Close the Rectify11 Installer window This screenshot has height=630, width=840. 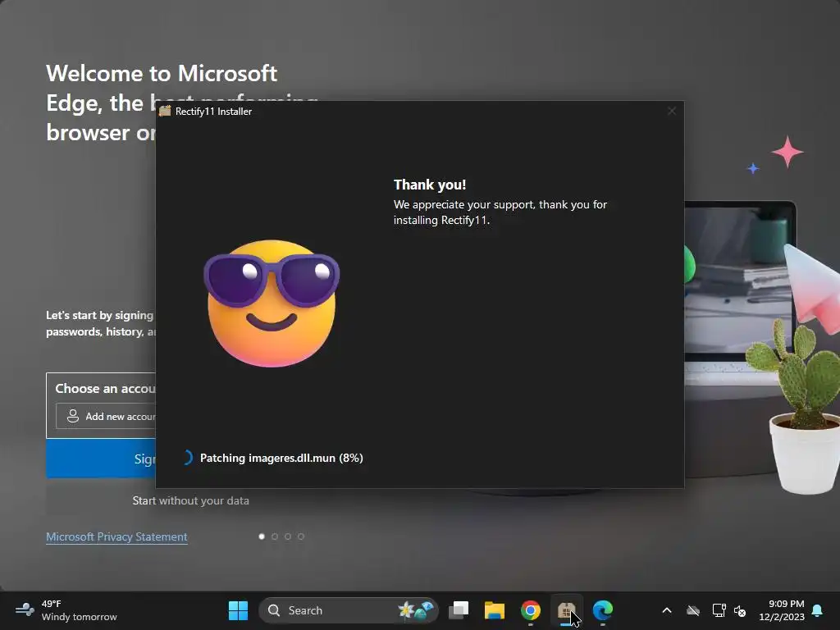(x=672, y=111)
